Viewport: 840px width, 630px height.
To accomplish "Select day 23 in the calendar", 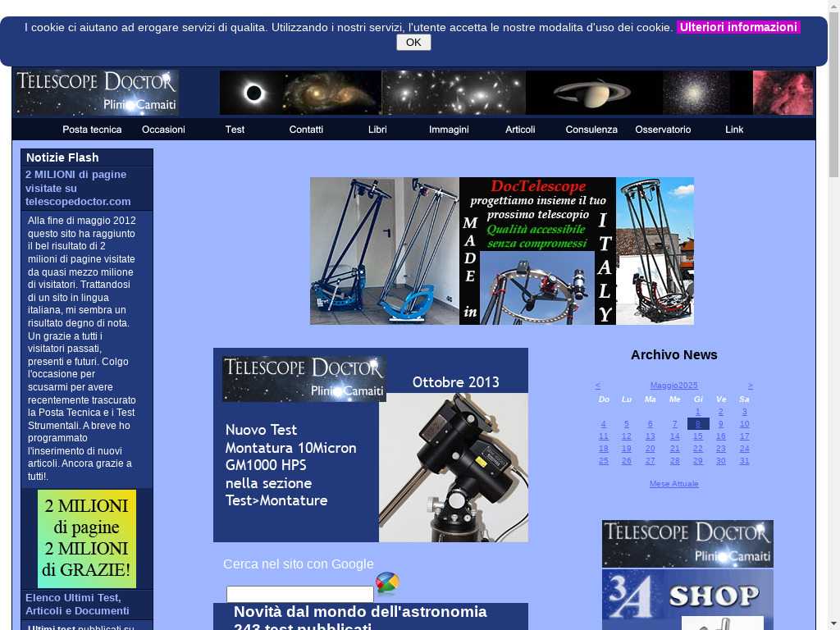I will pos(720,449).
